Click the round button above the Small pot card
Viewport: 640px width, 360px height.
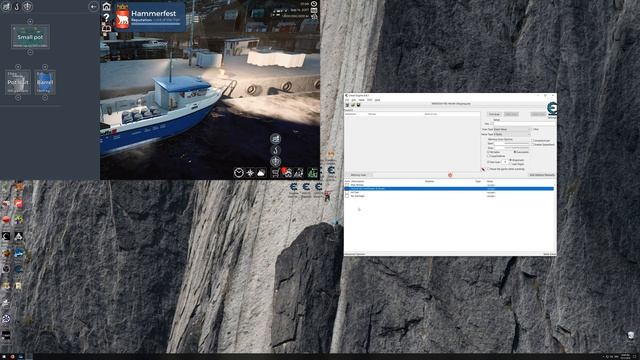click(x=30, y=21)
